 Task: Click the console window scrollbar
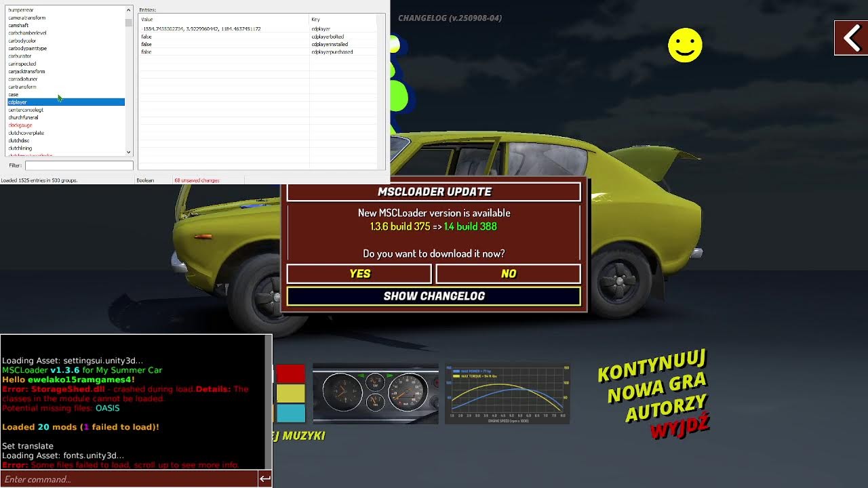[x=269, y=401]
